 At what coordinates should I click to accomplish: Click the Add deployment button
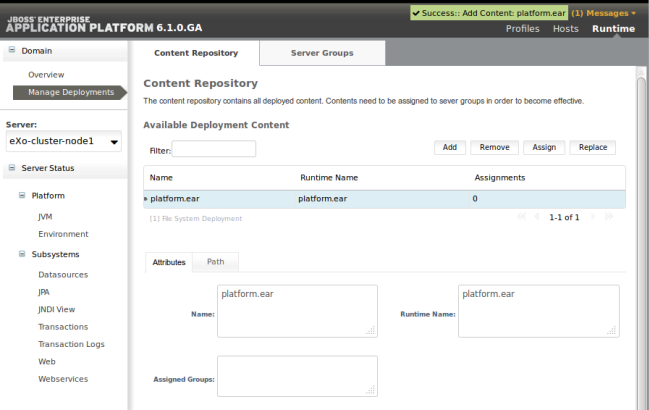[450, 147]
